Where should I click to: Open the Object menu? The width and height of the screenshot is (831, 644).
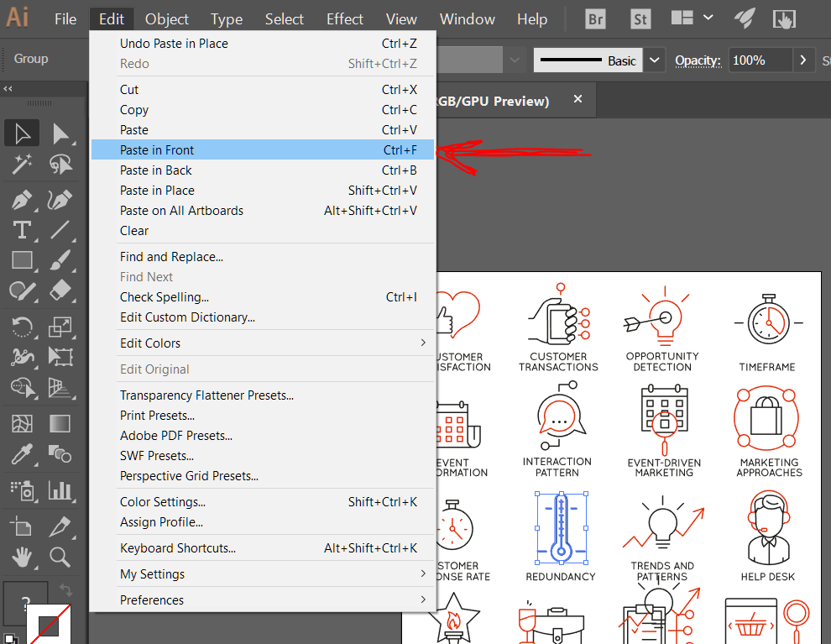167,19
